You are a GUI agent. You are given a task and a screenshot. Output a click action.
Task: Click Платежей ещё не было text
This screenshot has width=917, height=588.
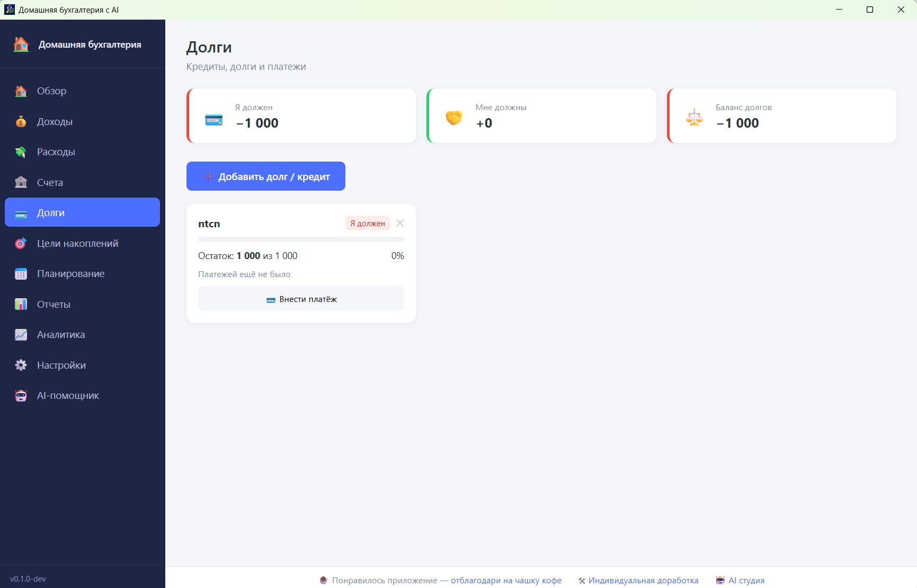pos(244,274)
